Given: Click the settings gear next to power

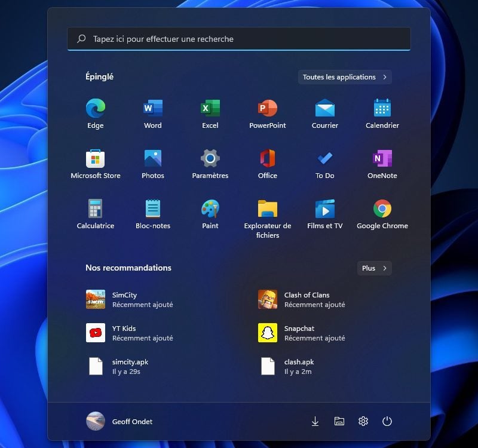Looking at the screenshot, I should tap(363, 421).
